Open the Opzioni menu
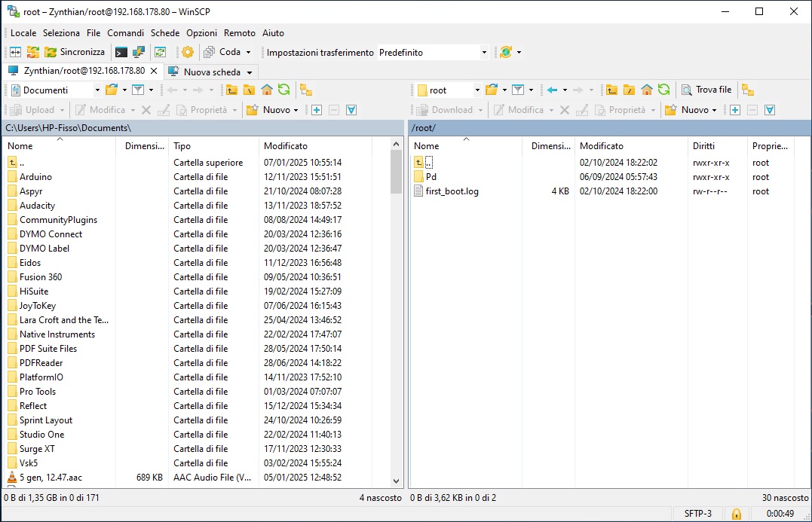Image resolution: width=812 pixels, height=522 pixels. [201, 33]
